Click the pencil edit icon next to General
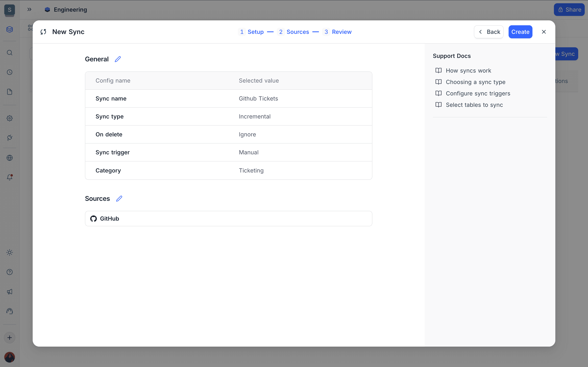Image resolution: width=588 pixels, height=367 pixels. [x=118, y=59]
